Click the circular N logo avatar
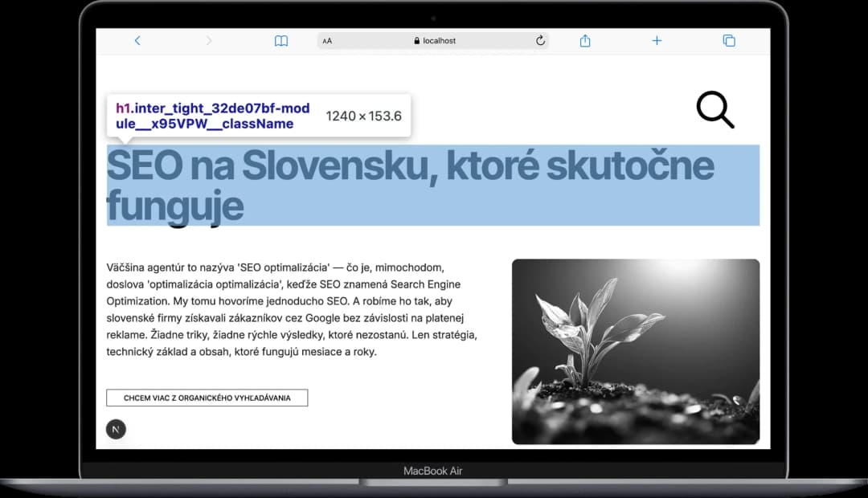Viewport: 868px width, 498px height. [x=116, y=429]
